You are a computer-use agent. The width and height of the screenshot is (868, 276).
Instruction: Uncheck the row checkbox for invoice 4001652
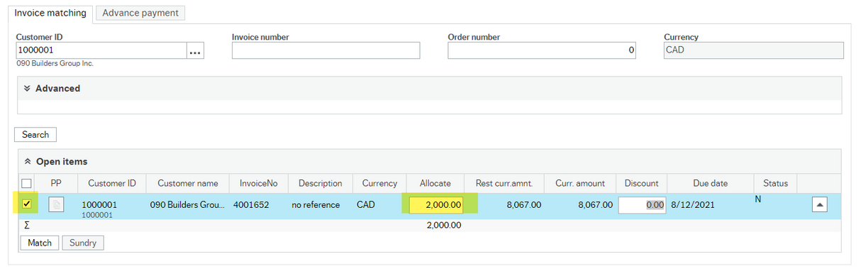click(27, 204)
